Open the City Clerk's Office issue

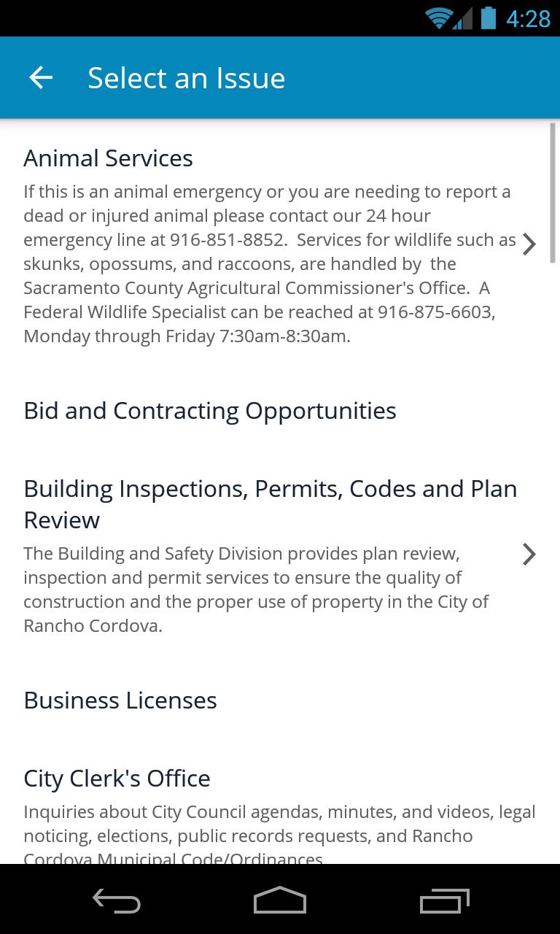[117, 779]
